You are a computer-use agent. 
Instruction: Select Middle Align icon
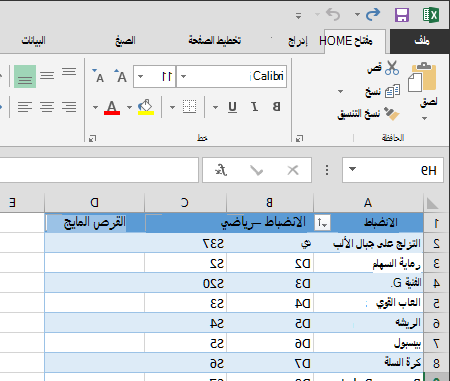(x=47, y=76)
